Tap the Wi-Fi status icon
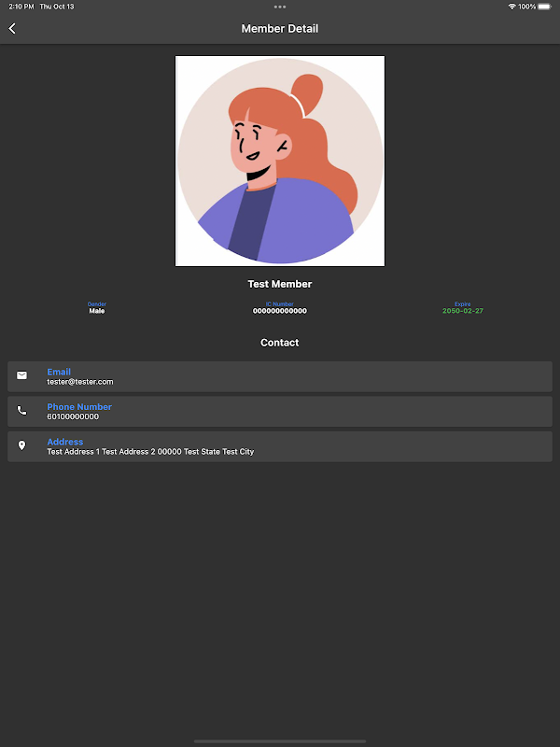The width and height of the screenshot is (560, 747). tap(511, 7)
